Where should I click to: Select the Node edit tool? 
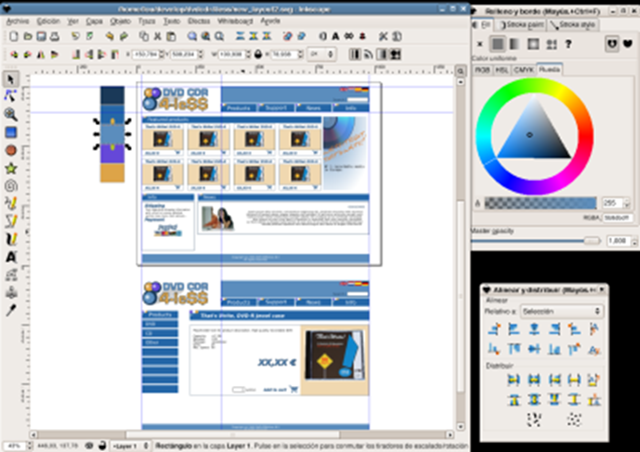11,96
